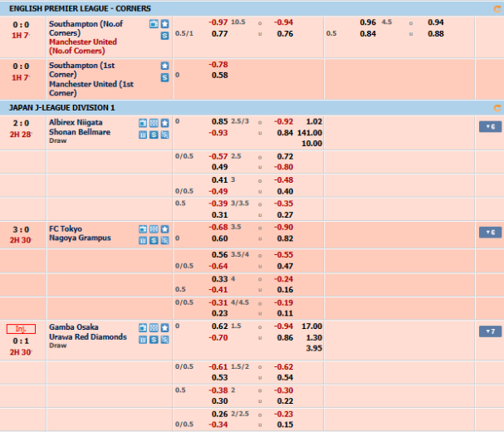Select FC Tokyo team name

66,228
